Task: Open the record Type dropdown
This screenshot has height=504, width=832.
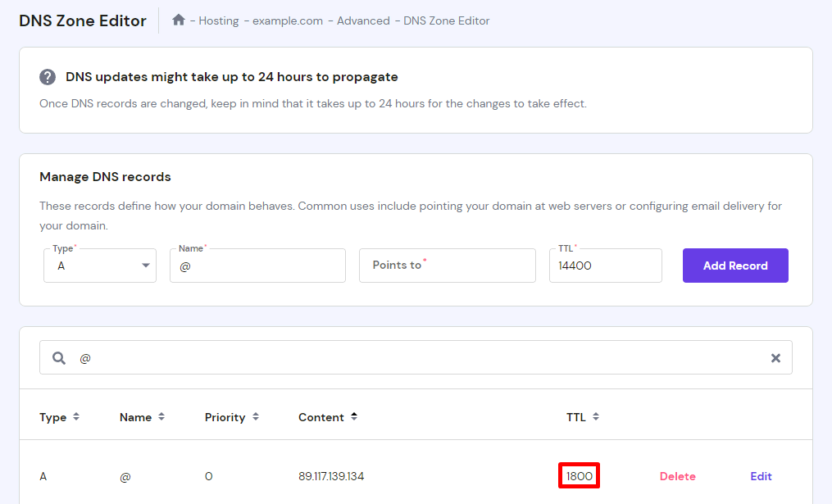Action: pos(100,266)
